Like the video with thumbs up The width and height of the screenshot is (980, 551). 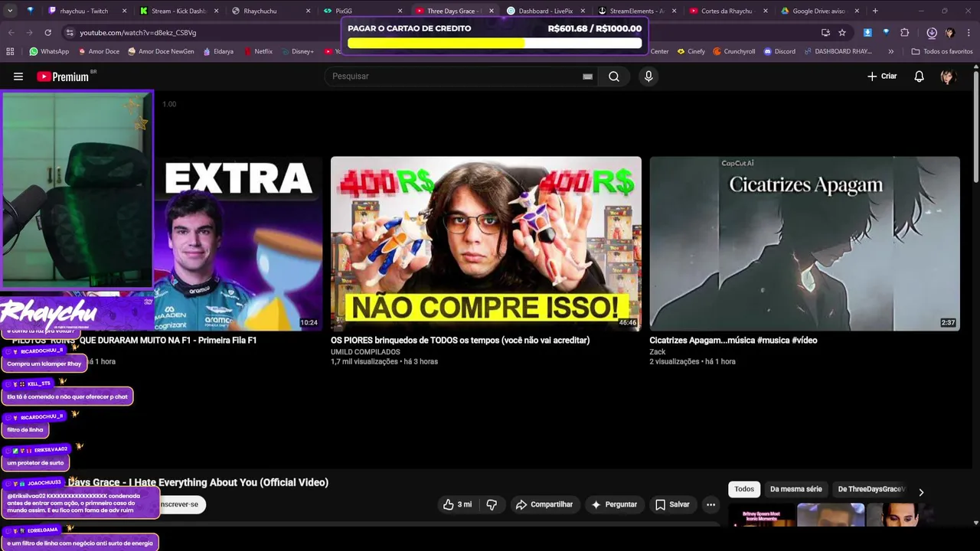(x=457, y=504)
